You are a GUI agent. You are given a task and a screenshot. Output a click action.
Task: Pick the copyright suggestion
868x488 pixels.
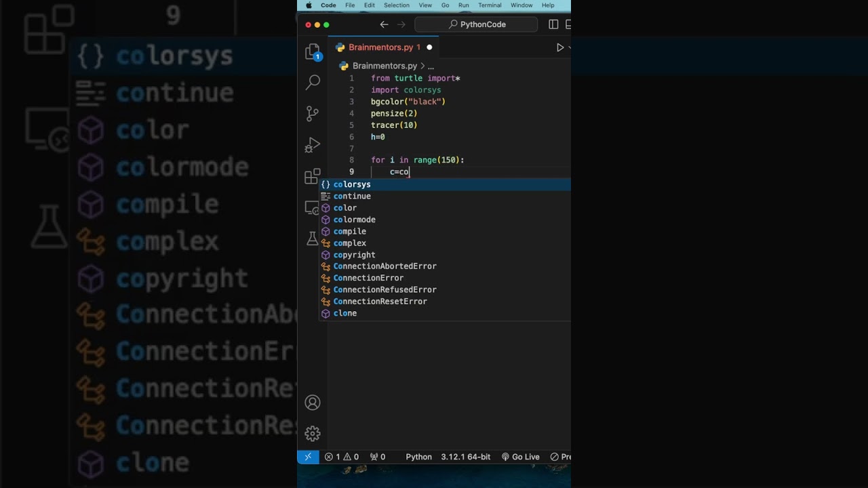point(445,255)
